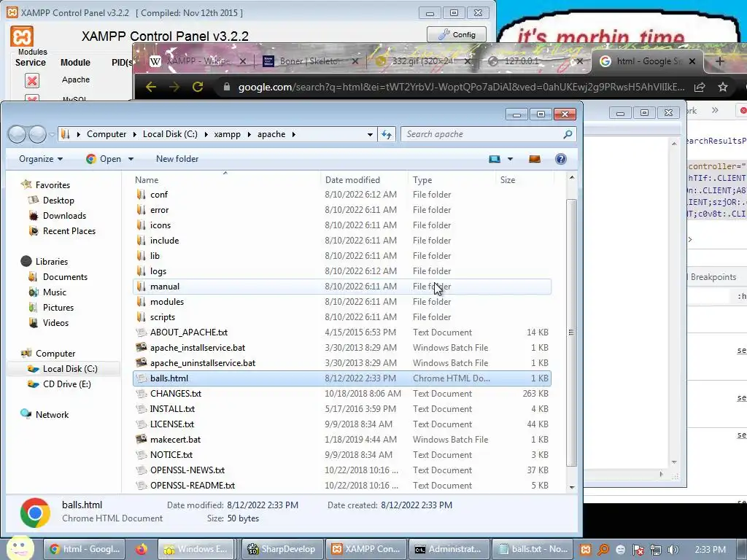747x560 pixels.
Task: Click Open with Chrome button
Action: 104,159
